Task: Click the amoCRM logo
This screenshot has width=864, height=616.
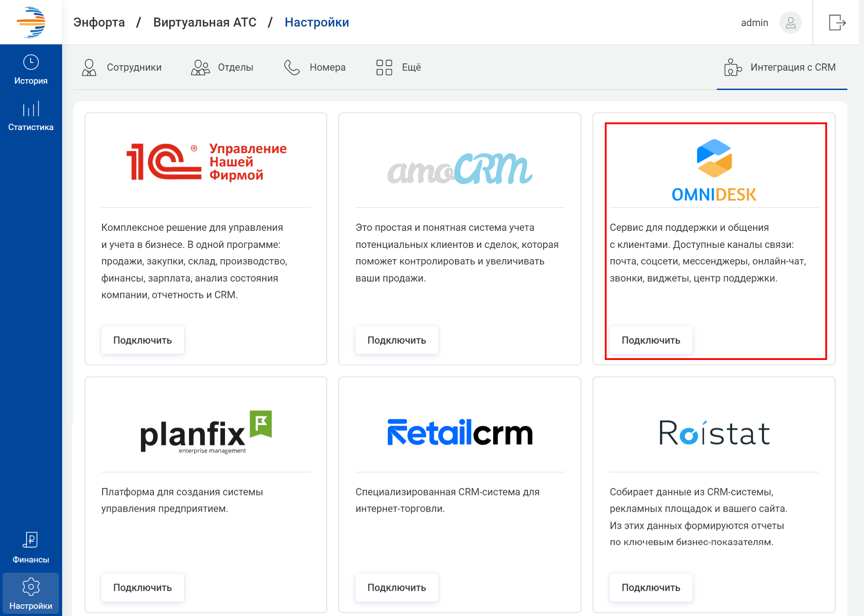Action: tap(460, 169)
